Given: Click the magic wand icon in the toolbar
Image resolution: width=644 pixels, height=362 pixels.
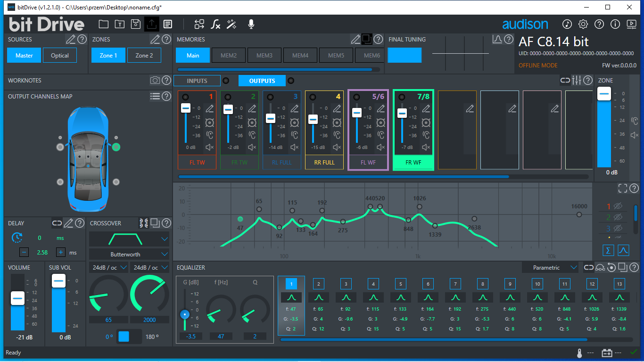Looking at the screenshot, I should click(231, 24).
